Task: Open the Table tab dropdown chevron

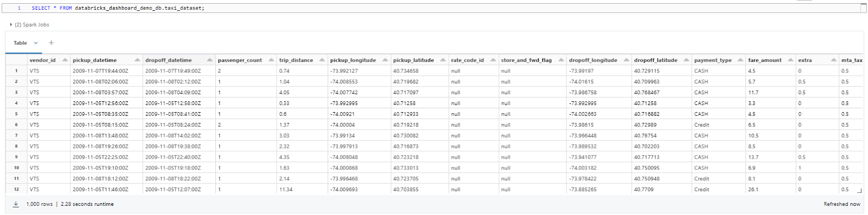Action: 36,43
